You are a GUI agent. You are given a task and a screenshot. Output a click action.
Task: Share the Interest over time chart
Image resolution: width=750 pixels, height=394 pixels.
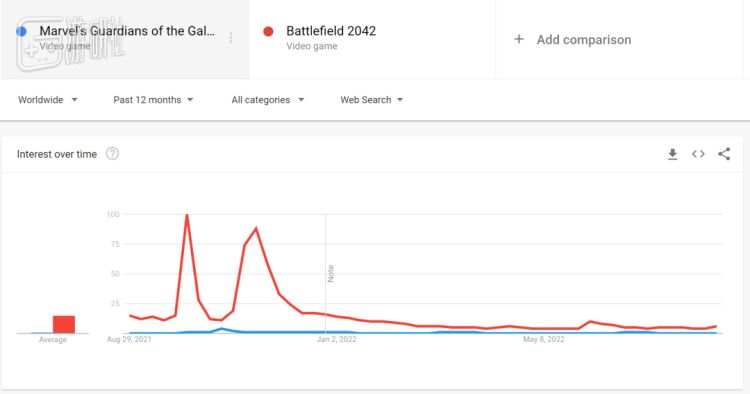(724, 154)
